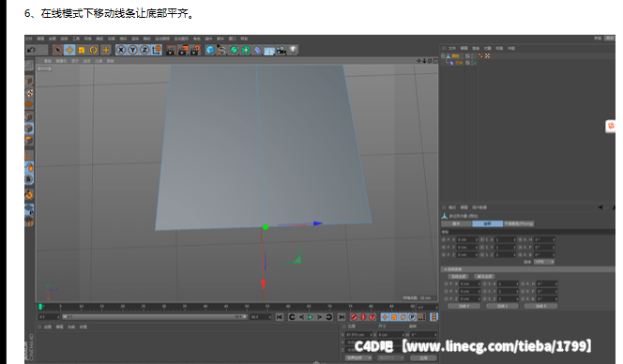Click the Freeze S button

(x=502, y=307)
